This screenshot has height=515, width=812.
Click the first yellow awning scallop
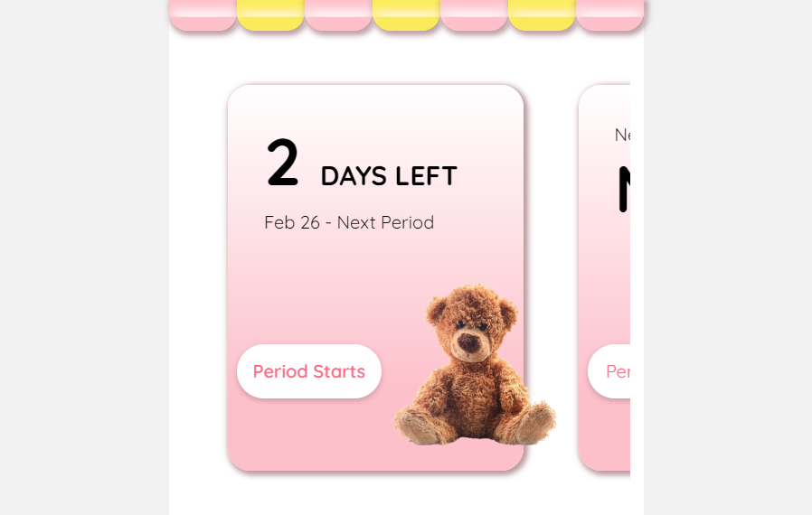click(271, 15)
